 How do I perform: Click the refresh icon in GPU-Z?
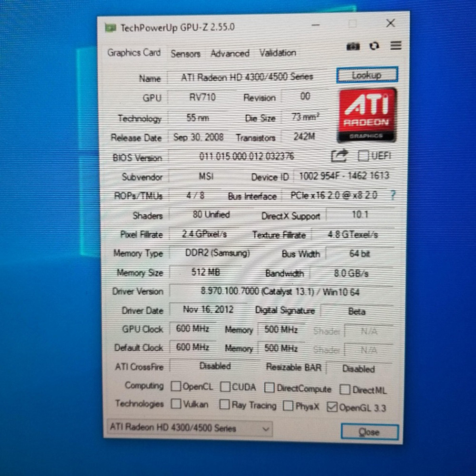[x=374, y=46]
